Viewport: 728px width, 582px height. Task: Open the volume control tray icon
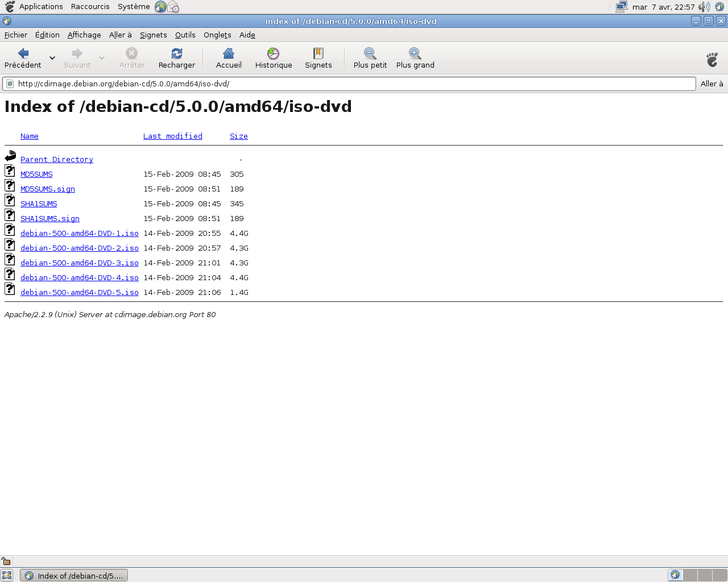(704, 7)
